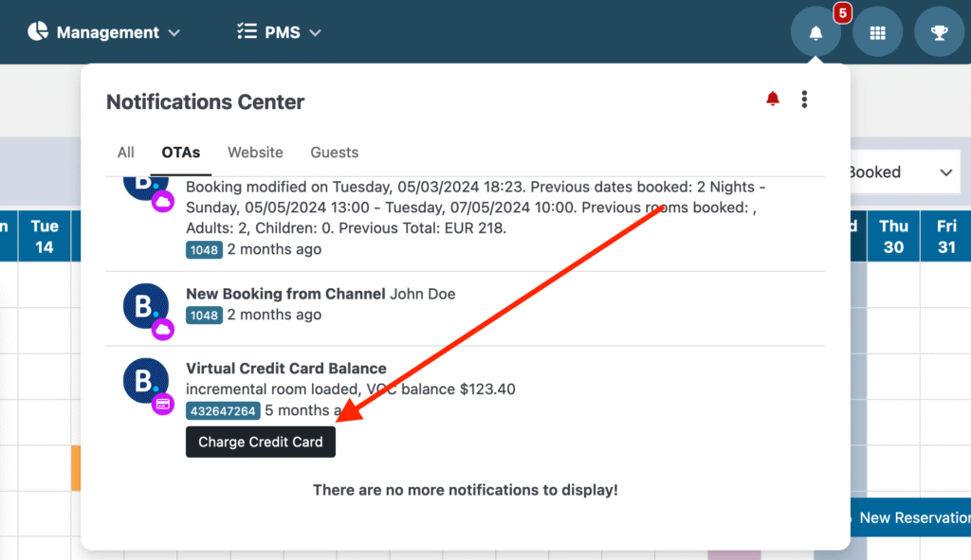Select the Website notifications tab

[255, 153]
